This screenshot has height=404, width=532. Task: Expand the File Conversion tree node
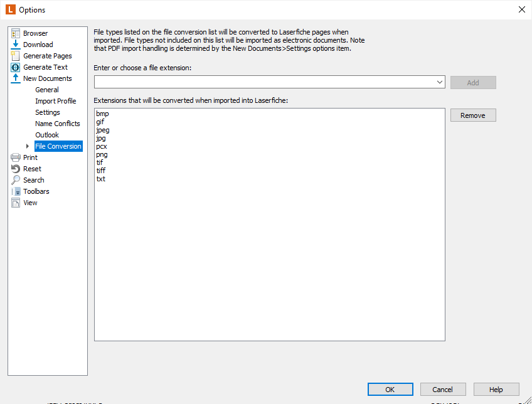[28, 146]
